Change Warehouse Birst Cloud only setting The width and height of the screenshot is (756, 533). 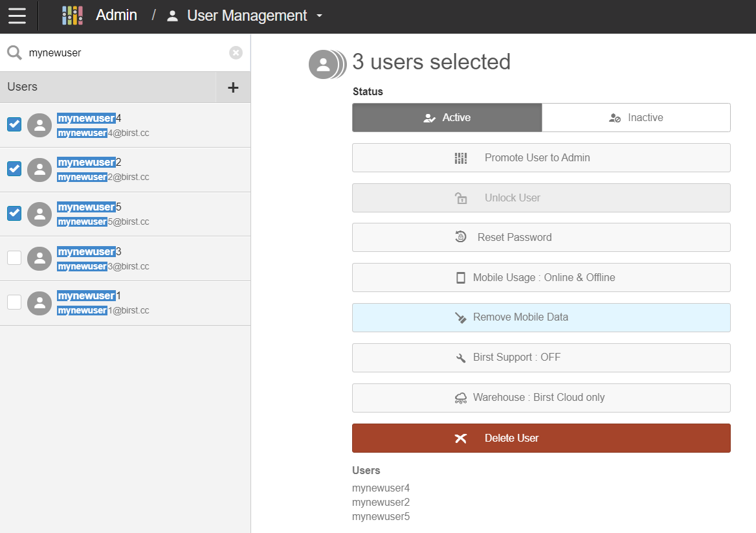point(541,398)
